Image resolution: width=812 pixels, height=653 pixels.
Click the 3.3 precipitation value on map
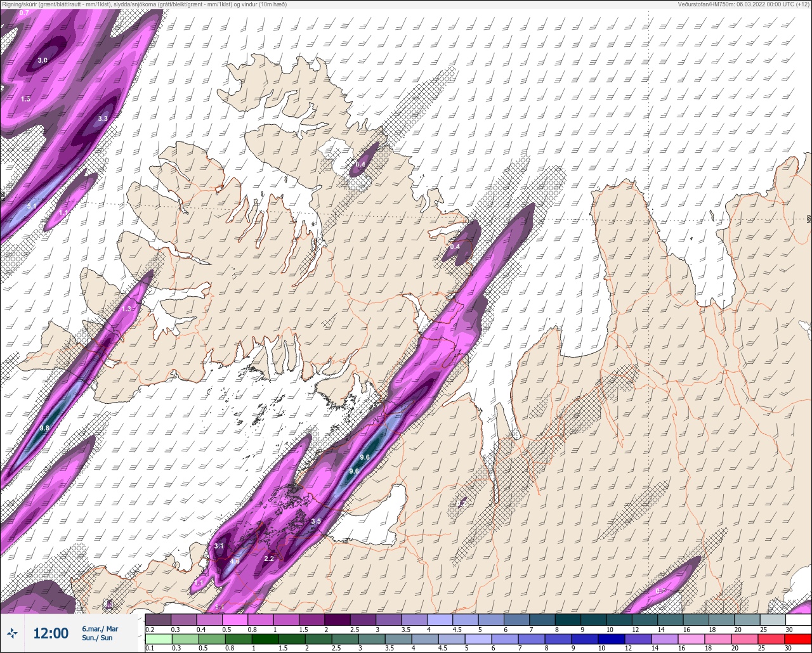103,119
